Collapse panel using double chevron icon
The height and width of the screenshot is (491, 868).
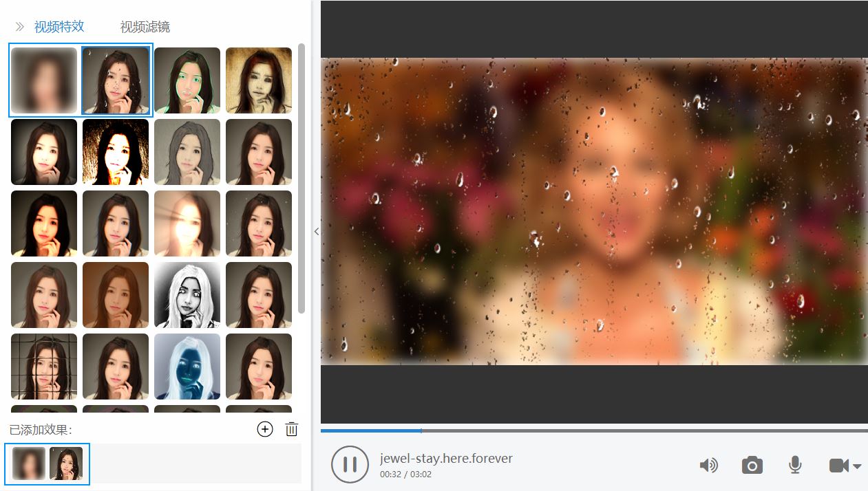pyautogui.click(x=20, y=27)
